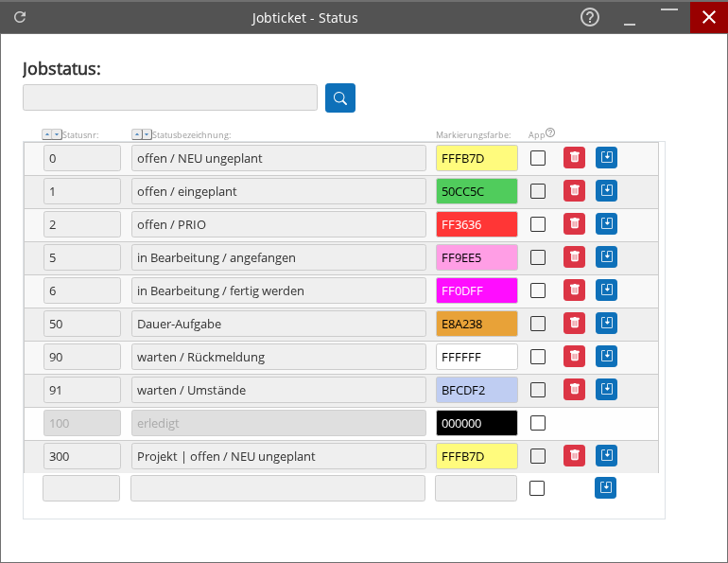Sort Statusnr column descending

point(57,134)
